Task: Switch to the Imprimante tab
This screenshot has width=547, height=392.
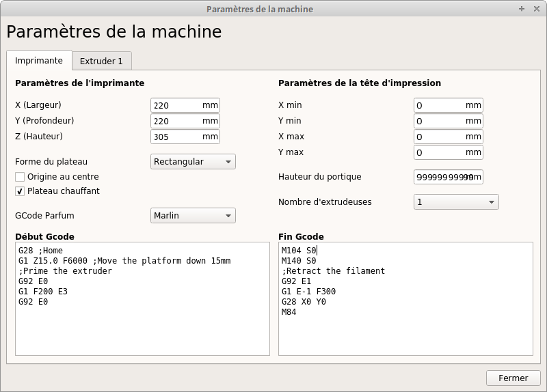Action: click(x=39, y=61)
